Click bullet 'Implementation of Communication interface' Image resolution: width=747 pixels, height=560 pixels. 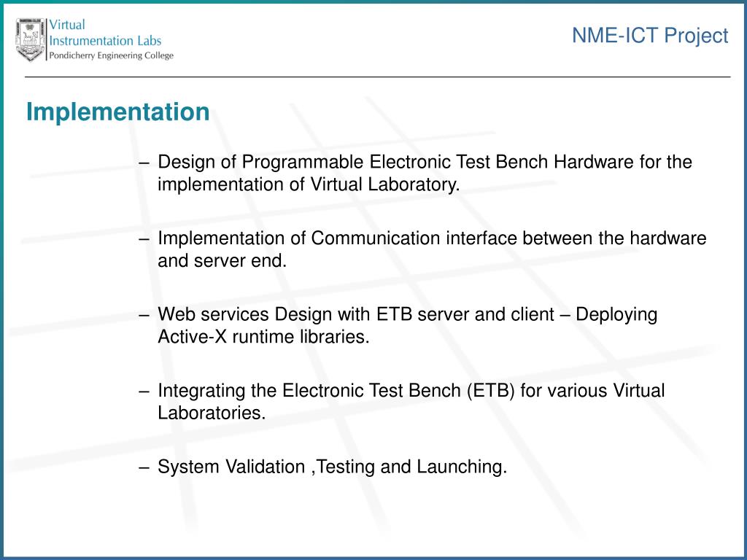[432, 238]
